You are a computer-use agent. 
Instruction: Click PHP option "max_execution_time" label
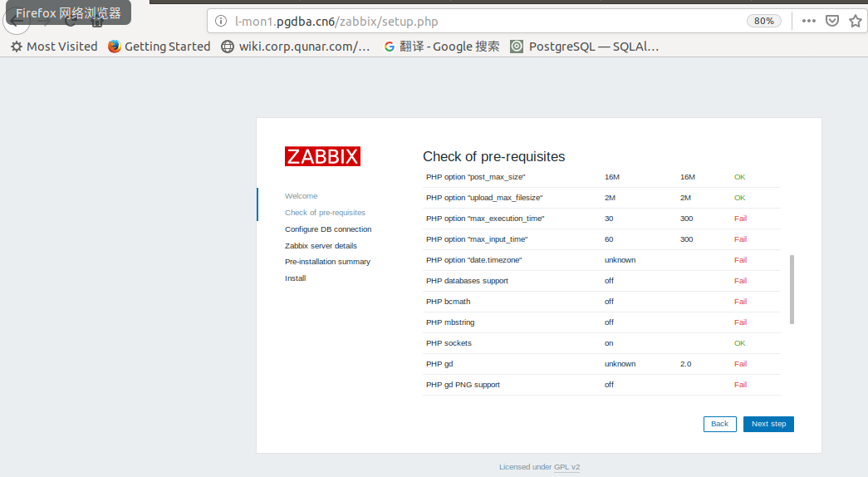(485, 219)
